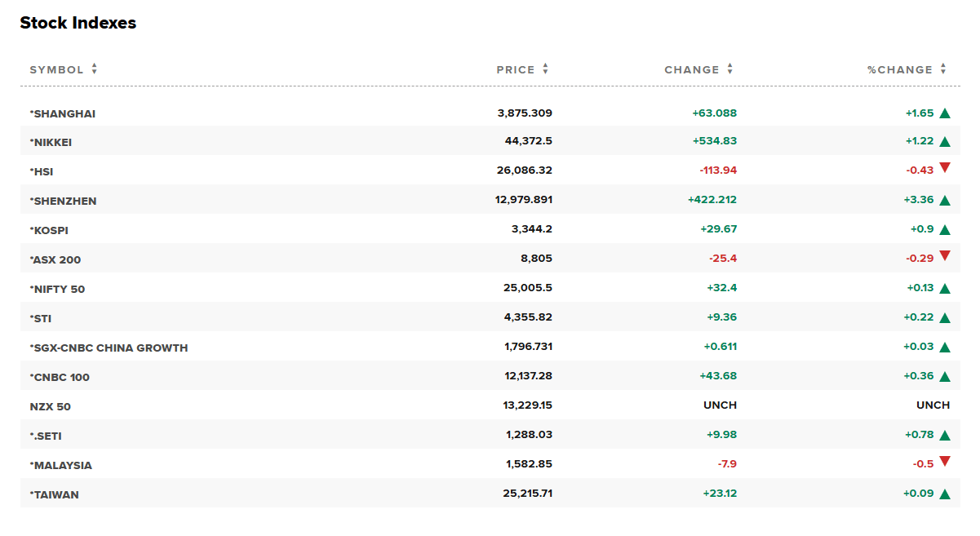The height and width of the screenshot is (536, 980).
Task: Sort table by Price column arrows
Action: click(546, 69)
